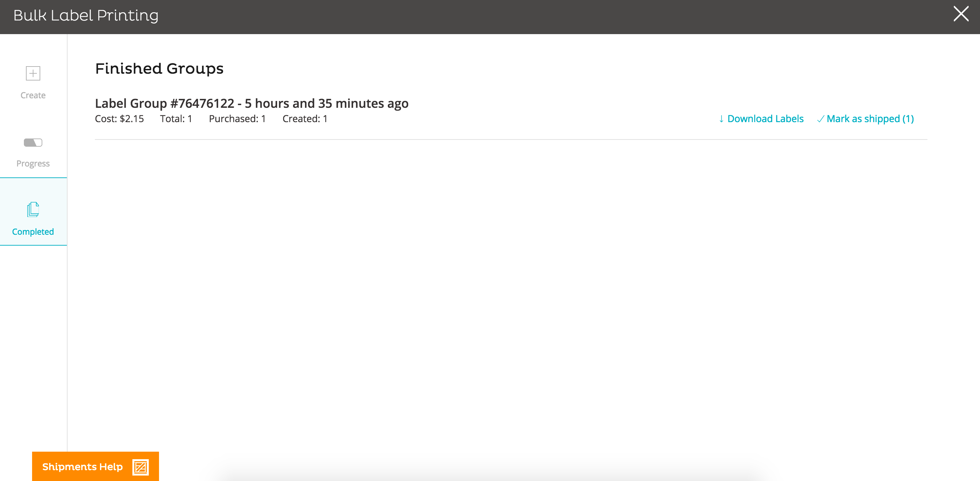Click the Label Group #76476122 heading
Screen dimensions: 980x481
click(251, 103)
